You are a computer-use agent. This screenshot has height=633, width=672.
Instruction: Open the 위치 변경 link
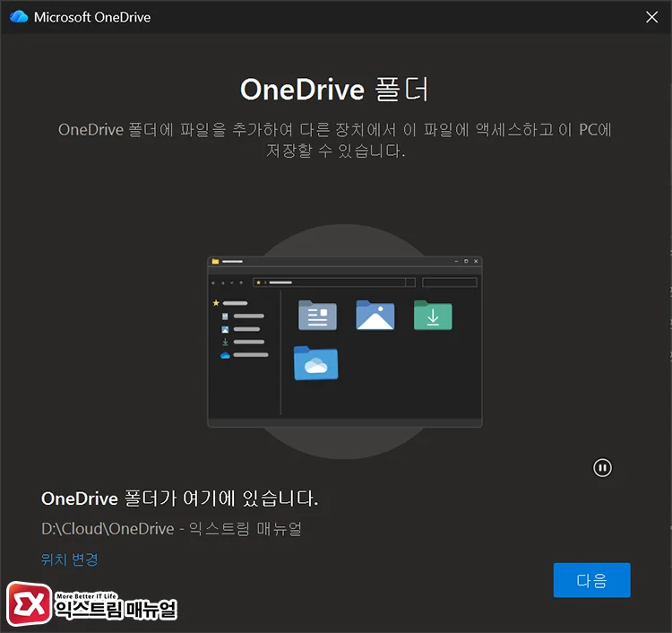tap(69, 559)
